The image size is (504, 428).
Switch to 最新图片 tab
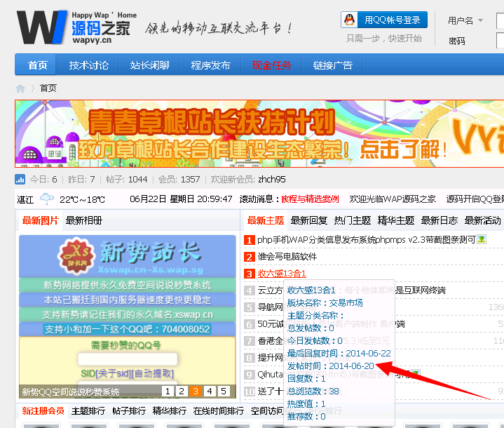41,221
